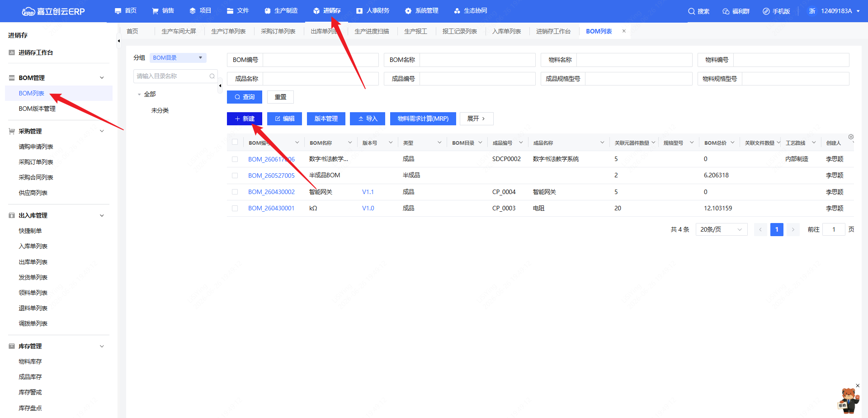Open 供应商列表 in sidebar
This screenshot has height=418, width=868.
coord(33,193)
